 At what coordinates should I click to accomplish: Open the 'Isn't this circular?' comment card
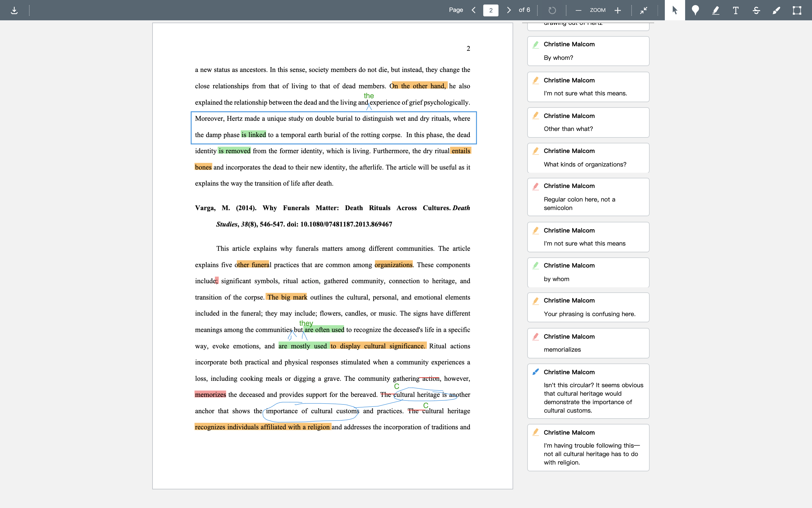(x=588, y=391)
